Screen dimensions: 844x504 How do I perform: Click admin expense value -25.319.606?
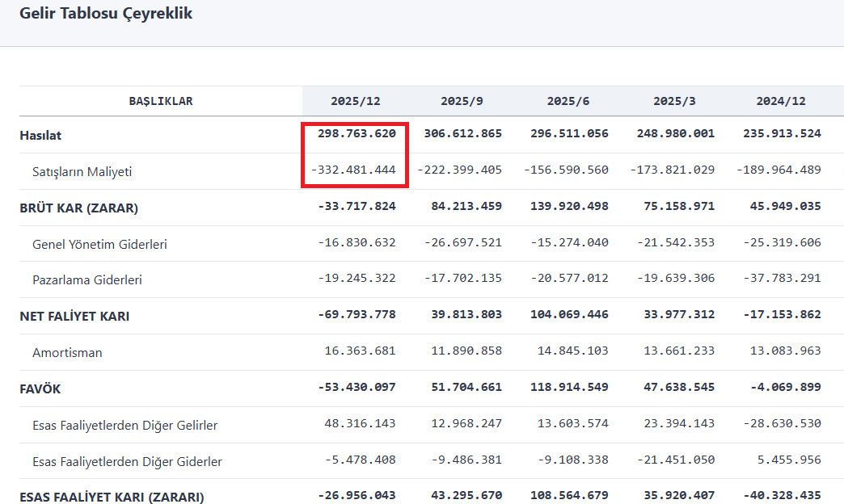point(782,242)
